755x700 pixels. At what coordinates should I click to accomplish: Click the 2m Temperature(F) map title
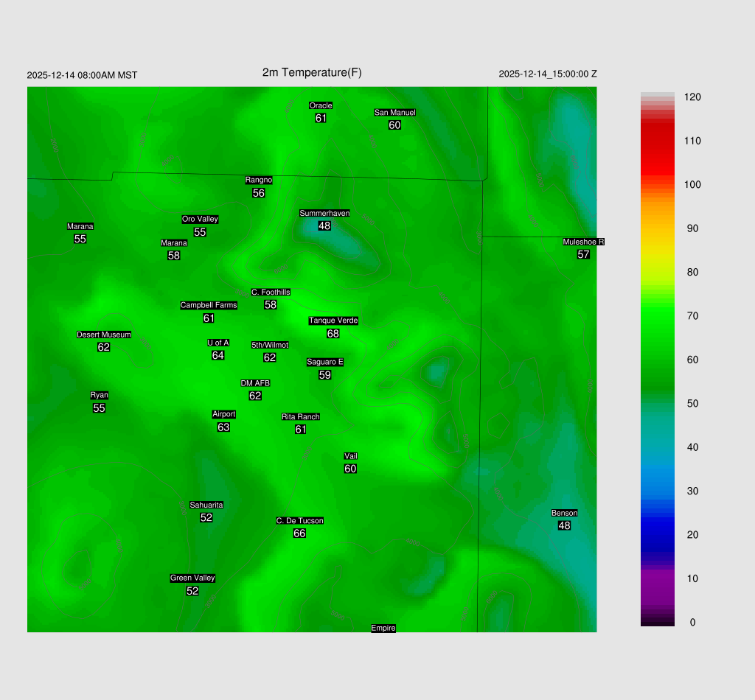pos(312,72)
